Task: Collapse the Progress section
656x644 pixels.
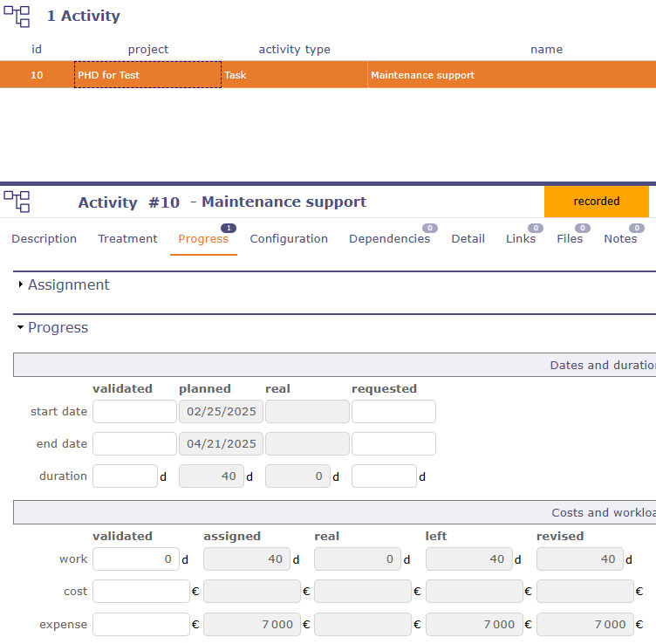Action: 58,328
